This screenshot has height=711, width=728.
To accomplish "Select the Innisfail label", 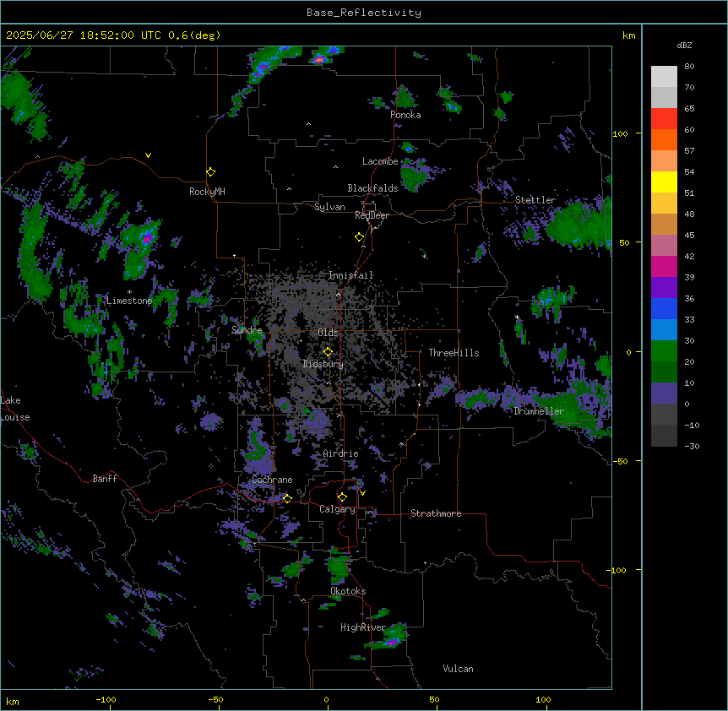I will click(351, 275).
